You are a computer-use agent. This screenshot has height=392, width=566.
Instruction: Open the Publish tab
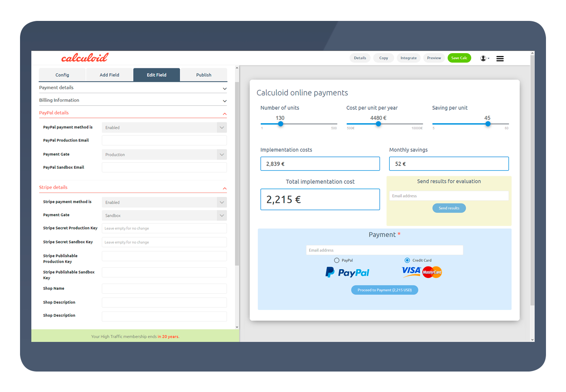click(x=204, y=75)
